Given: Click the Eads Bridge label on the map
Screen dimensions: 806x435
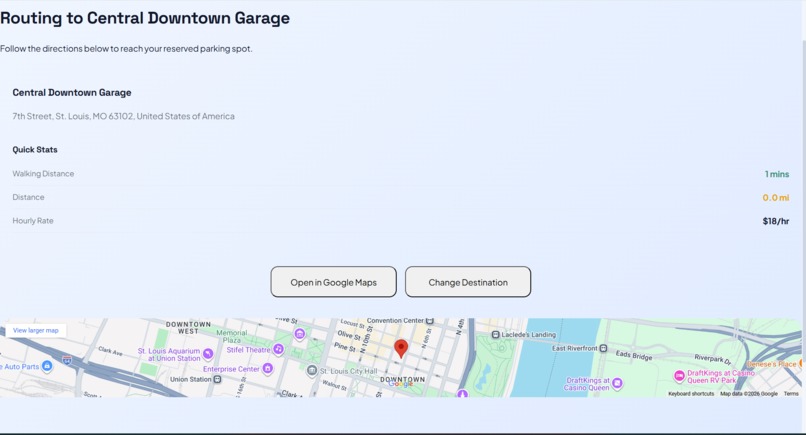Looking at the screenshot, I should 634,355.
